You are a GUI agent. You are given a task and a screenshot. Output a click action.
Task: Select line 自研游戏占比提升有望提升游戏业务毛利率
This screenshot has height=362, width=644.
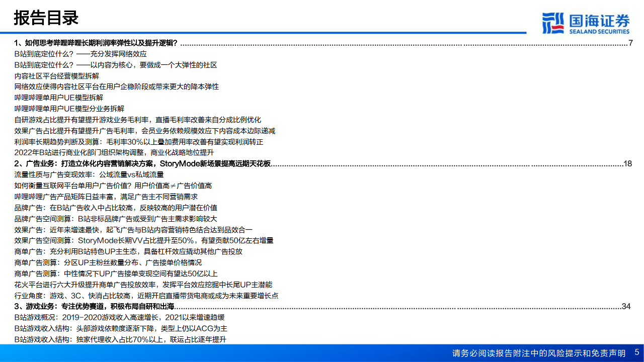(138, 120)
